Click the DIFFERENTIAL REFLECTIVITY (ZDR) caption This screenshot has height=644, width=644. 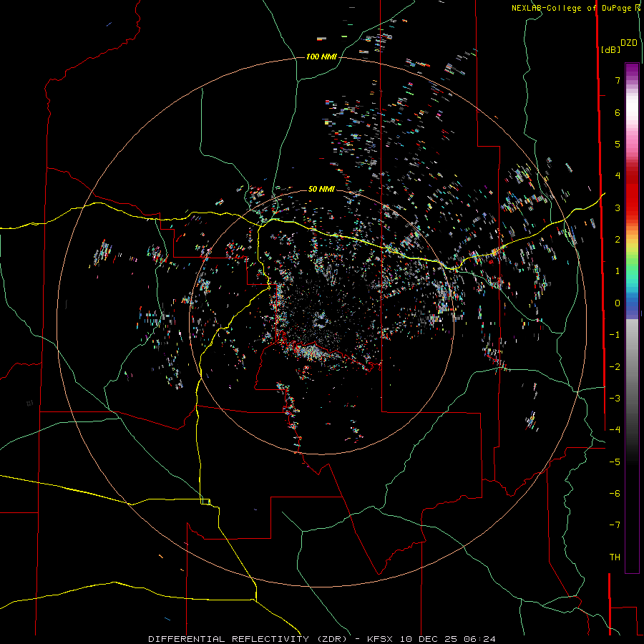tap(252, 639)
